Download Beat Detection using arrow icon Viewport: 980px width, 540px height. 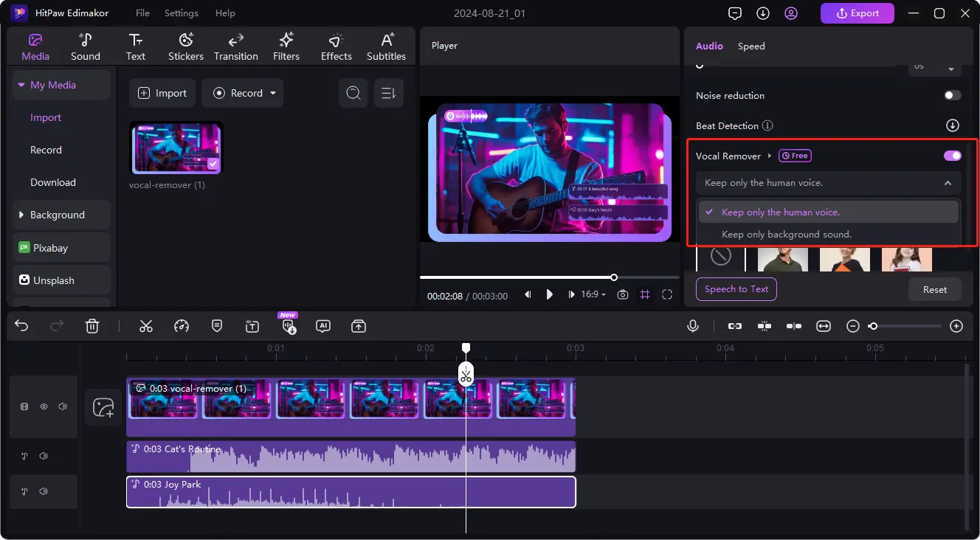[953, 125]
